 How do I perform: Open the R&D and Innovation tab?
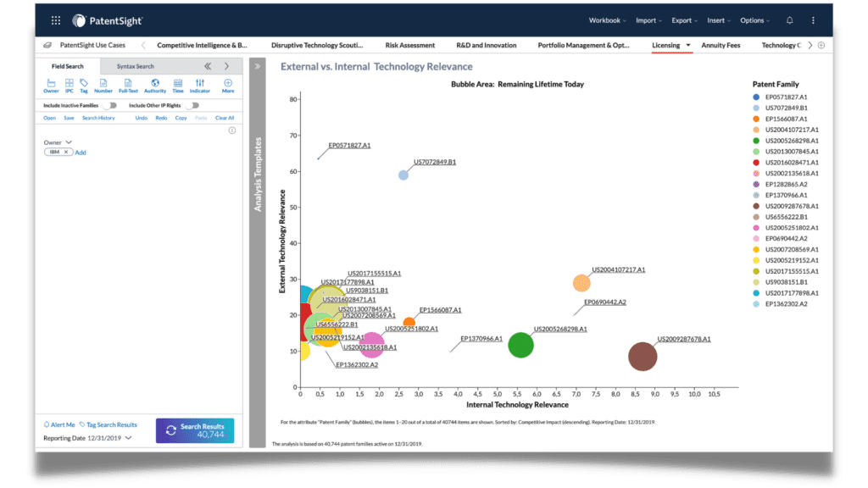(486, 46)
